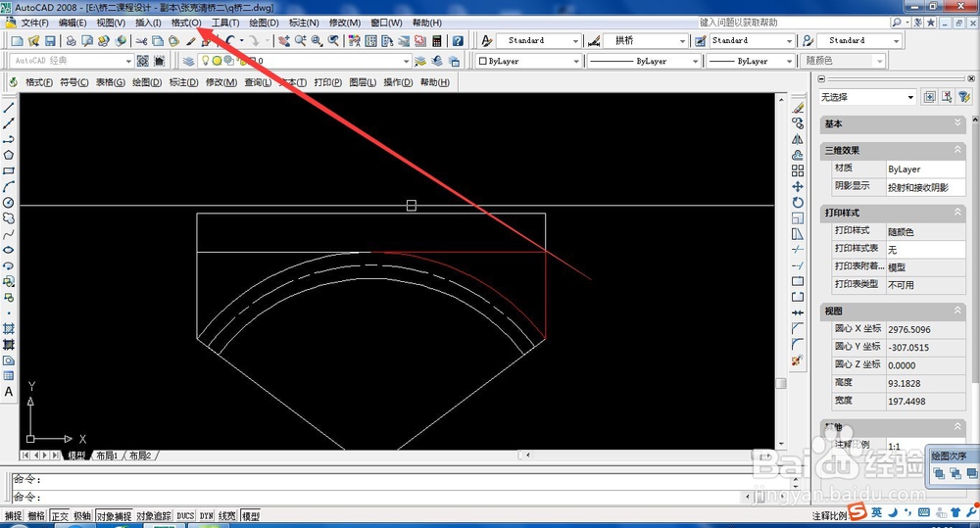Viewport: 980px width, 528px height.
Task: Select the Offset tool
Action: pos(798,155)
